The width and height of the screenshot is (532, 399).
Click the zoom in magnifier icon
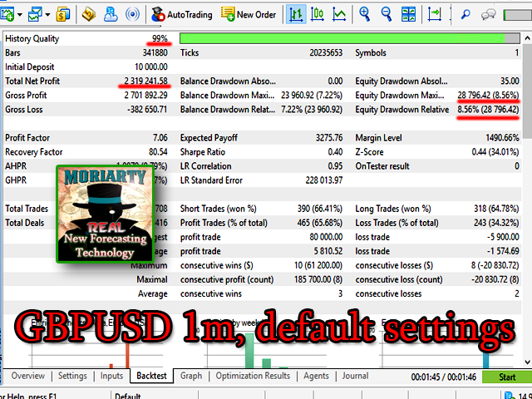pyautogui.click(x=364, y=14)
